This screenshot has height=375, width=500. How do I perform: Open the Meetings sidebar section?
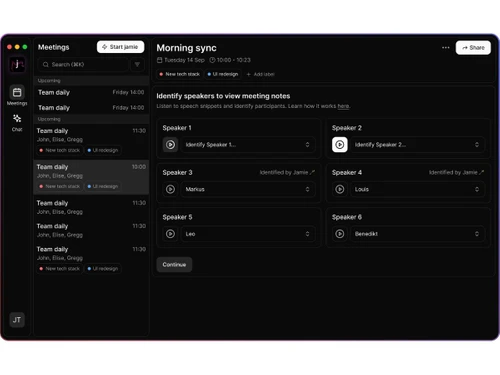(17, 96)
